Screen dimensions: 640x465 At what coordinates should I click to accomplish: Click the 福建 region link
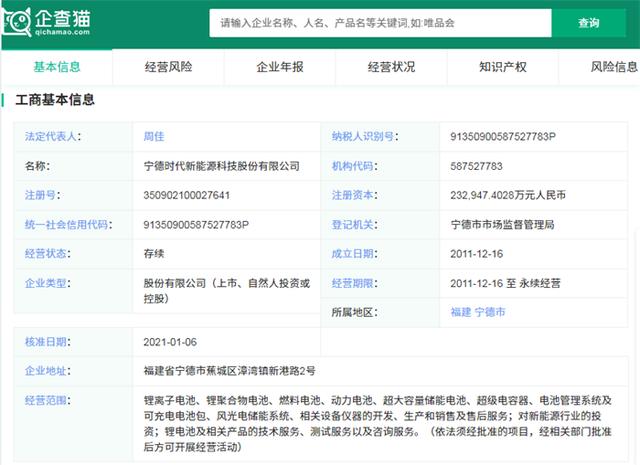tap(461, 312)
